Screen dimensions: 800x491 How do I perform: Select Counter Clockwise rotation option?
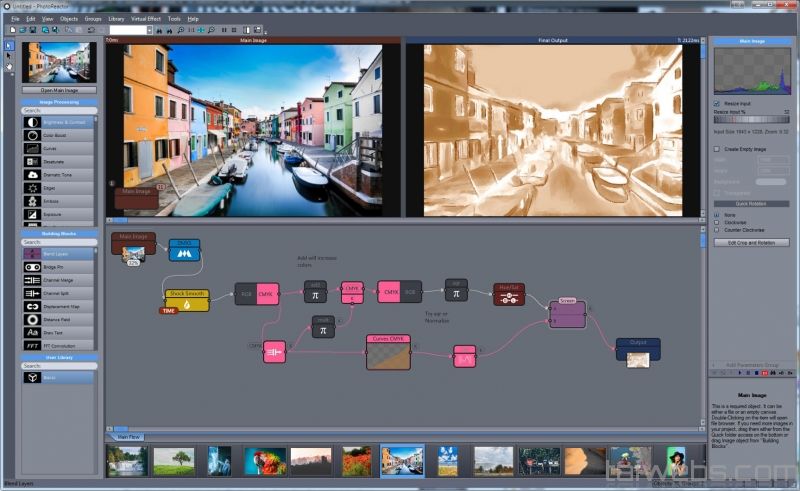(716, 230)
